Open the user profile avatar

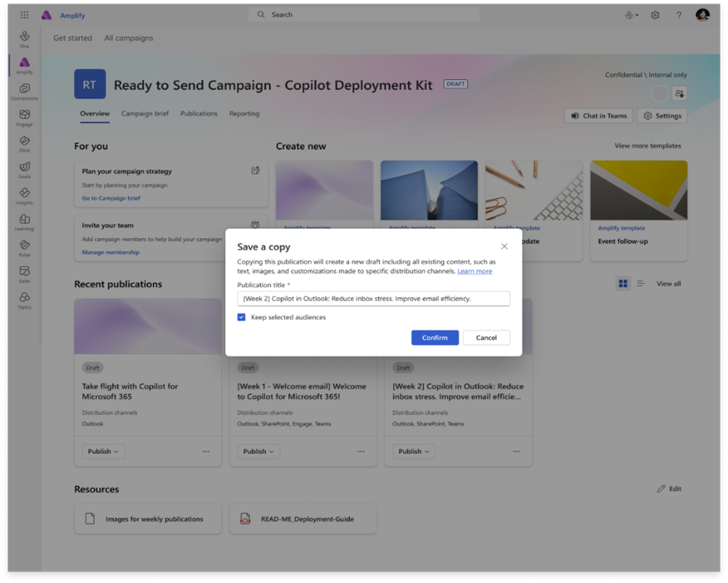(702, 15)
